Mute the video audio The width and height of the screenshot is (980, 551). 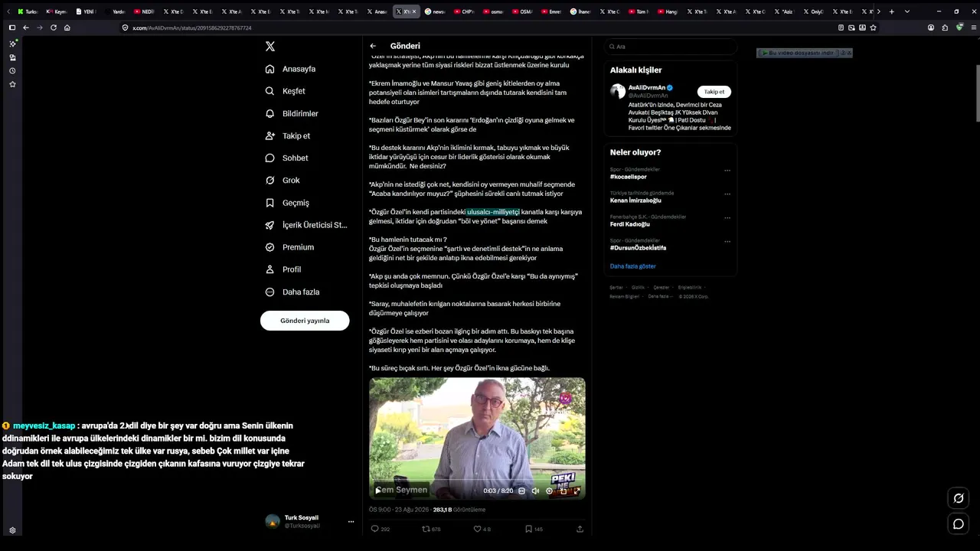(535, 491)
